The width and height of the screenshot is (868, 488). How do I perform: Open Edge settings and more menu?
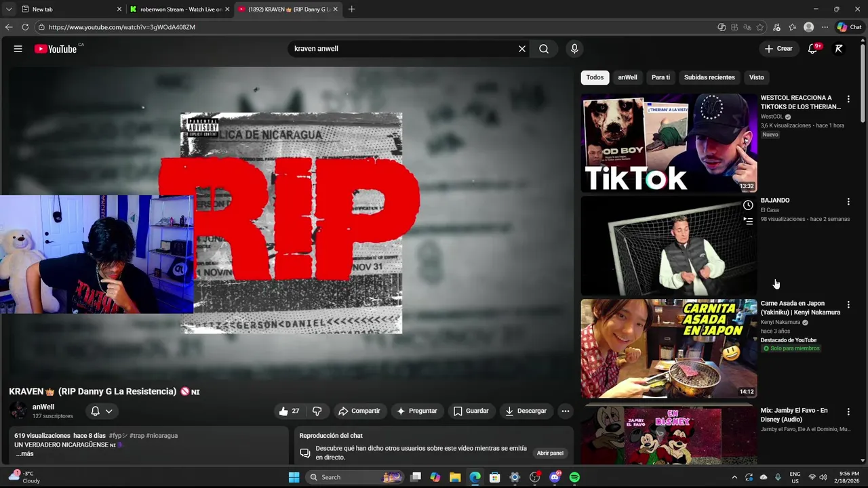point(825,27)
